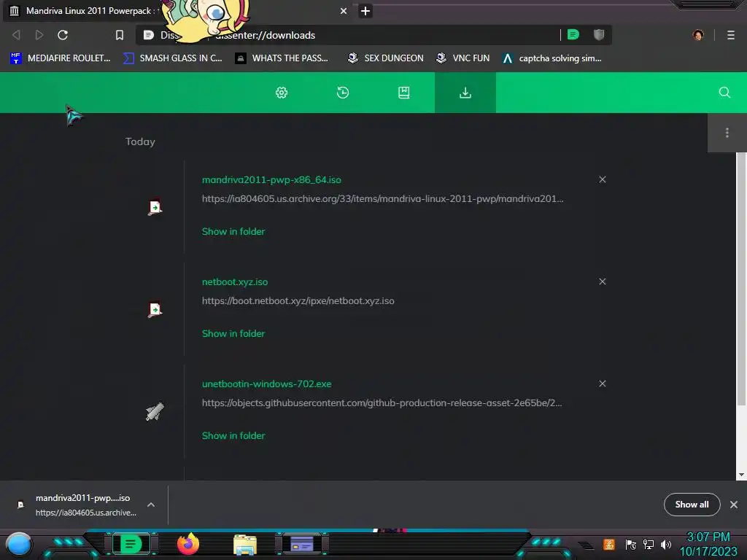
Task: Open the volume speaker tray icon
Action: 666,544
